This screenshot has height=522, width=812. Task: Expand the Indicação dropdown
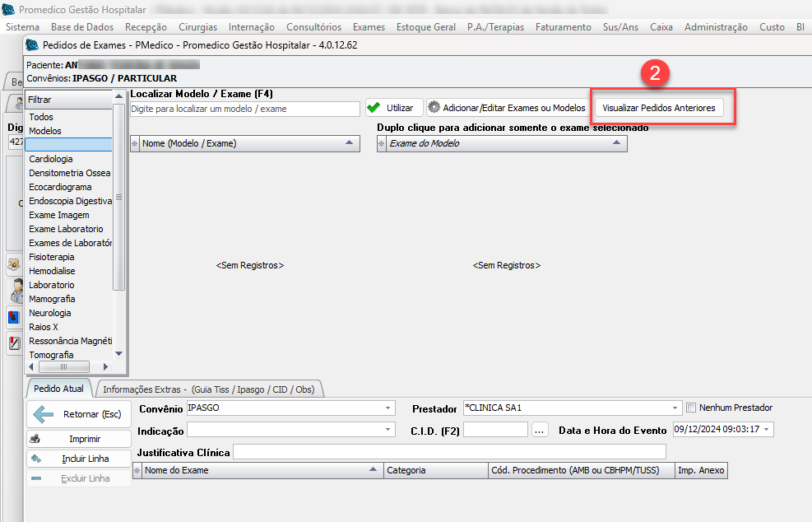[x=388, y=430]
